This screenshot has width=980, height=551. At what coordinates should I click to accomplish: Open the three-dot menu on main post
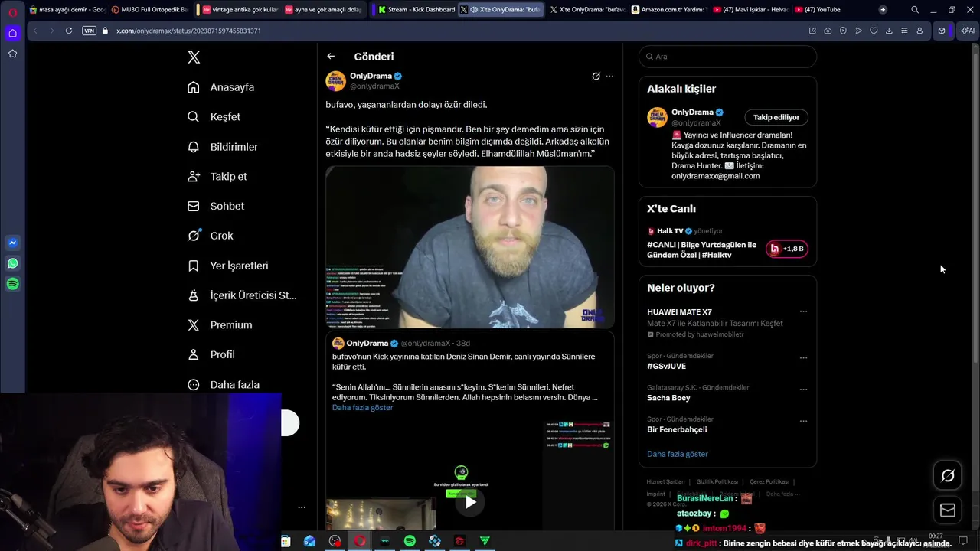609,77
